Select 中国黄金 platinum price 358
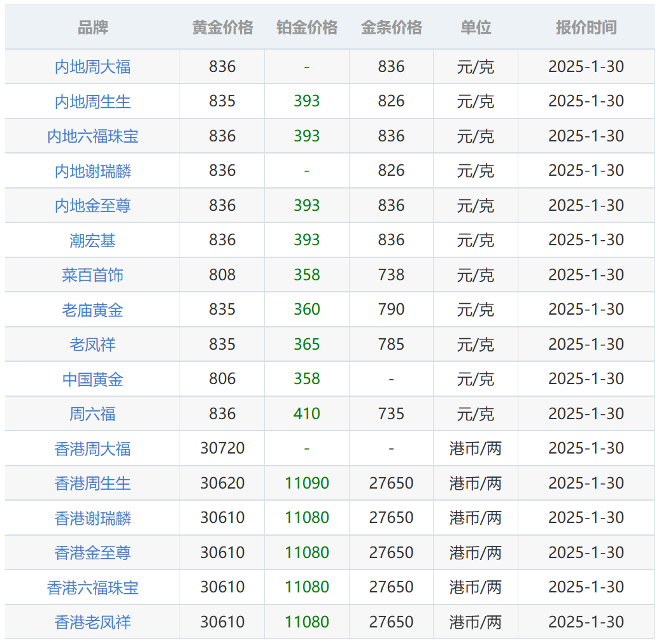Viewport: 661px width, 644px height. 307,379
